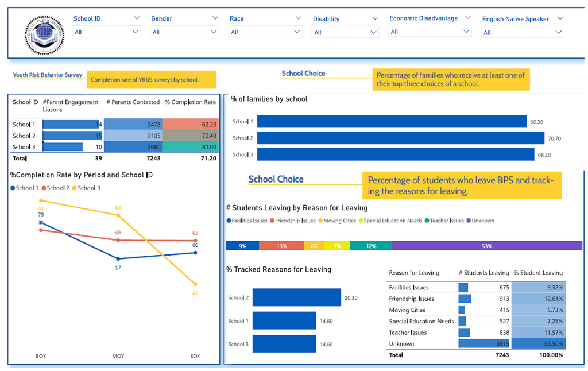
Task: Select School 1 bar in Tracked Reasons chart
Action: (x=285, y=320)
